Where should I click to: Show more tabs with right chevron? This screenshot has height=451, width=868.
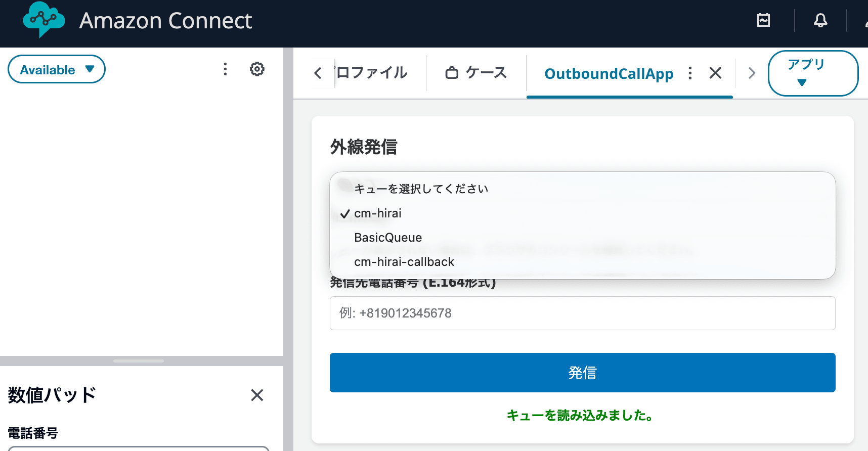tap(752, 73)
